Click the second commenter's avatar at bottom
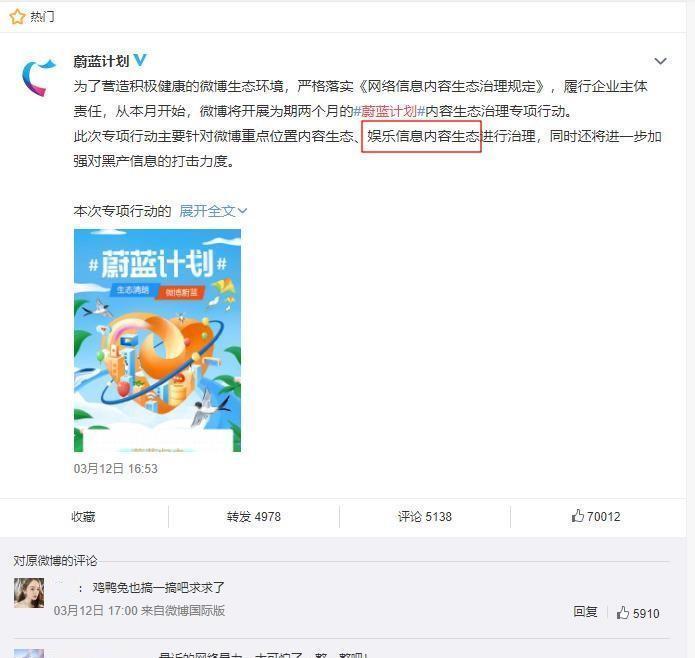Screen dimensions: 695x658 [x=29, y=654]
